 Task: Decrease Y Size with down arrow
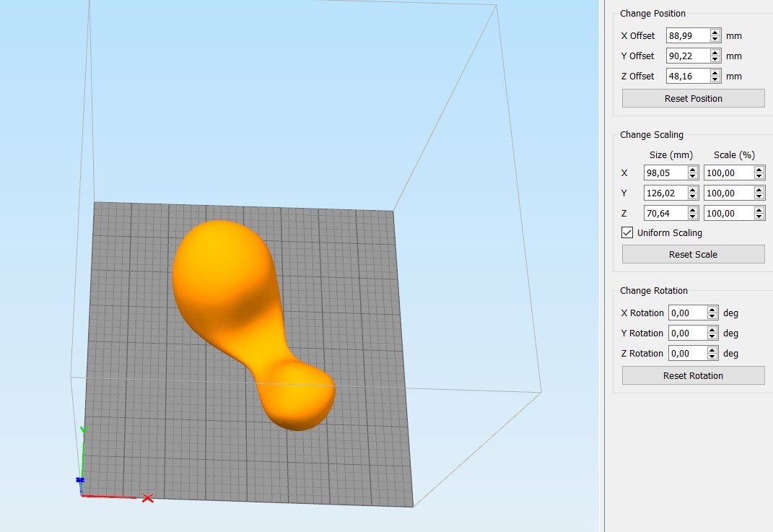pos(693,196)
